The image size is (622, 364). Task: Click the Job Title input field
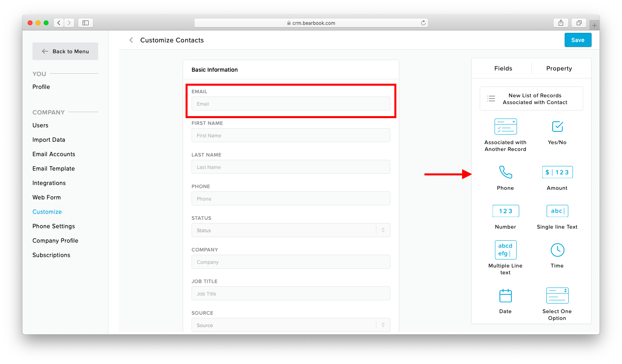[291, 294]
